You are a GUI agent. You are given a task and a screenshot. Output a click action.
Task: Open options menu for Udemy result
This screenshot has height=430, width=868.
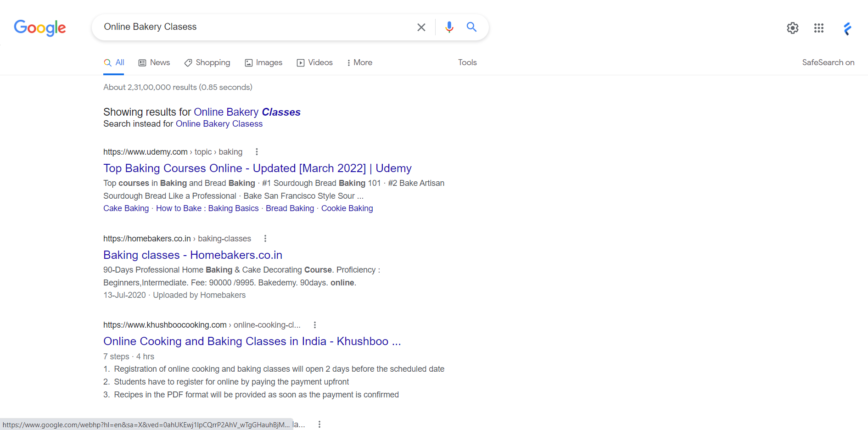tap(257, 151)
